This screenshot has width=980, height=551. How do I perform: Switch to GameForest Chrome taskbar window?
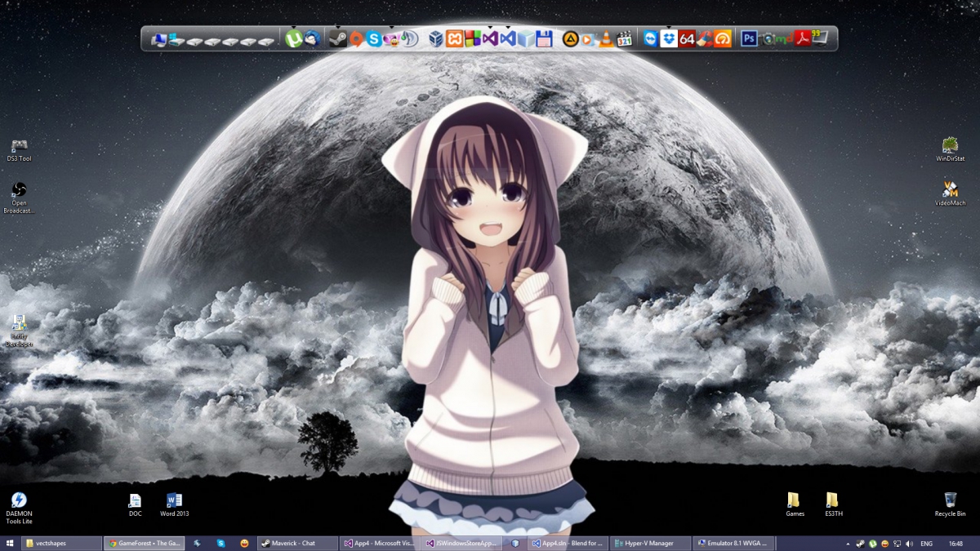143,543
